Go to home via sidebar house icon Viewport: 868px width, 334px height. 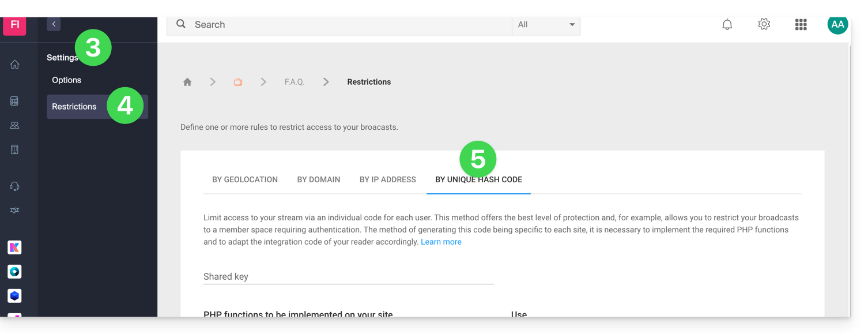click(x=15, y=65)
